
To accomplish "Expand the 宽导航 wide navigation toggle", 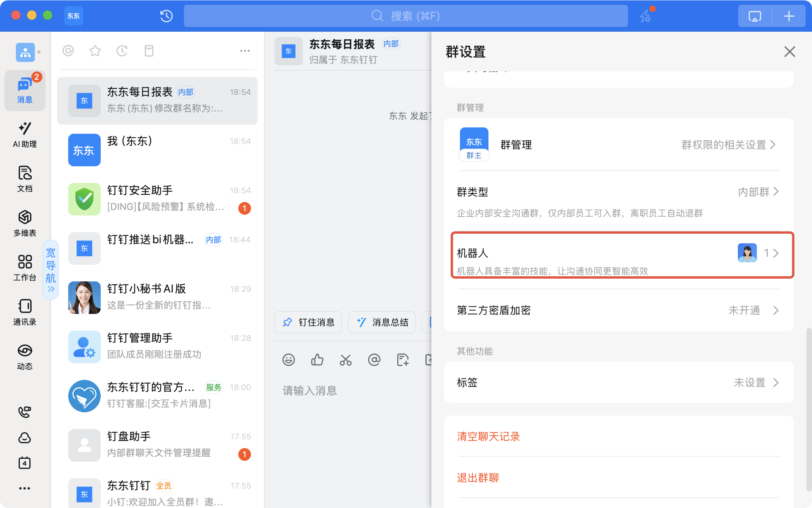I will (x=51, y=270).
